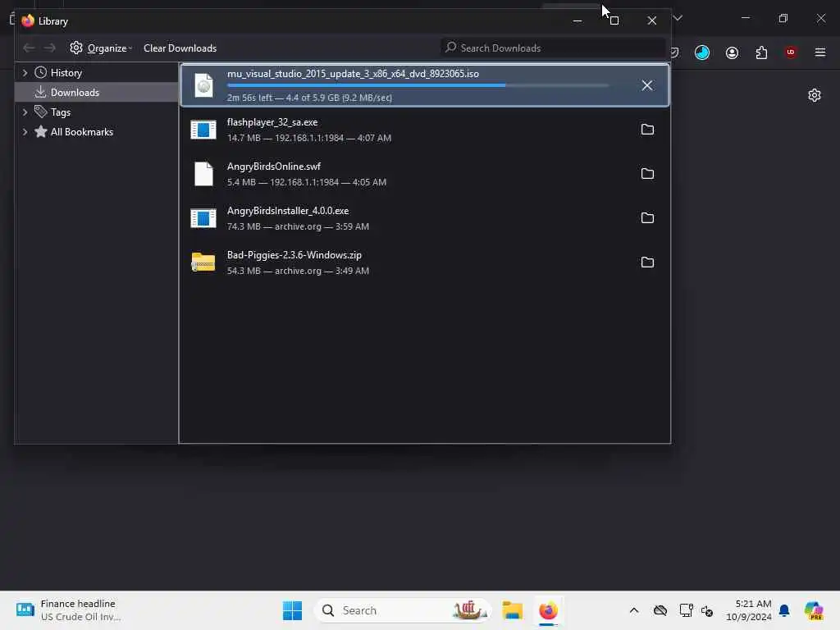Click the Firefox downloads progress toolbar icon
The width and height of the screenshot is (840, 630).
[x=702, y=52]
